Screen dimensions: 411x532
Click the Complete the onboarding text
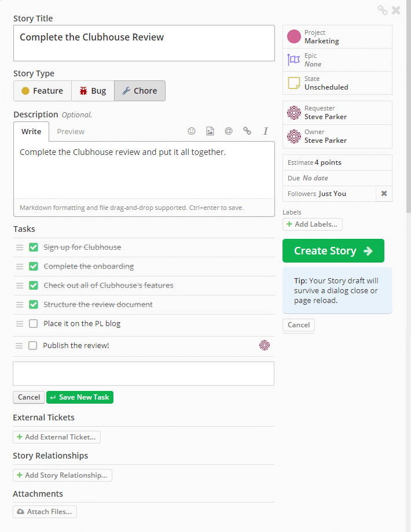[x=89, y=267]
